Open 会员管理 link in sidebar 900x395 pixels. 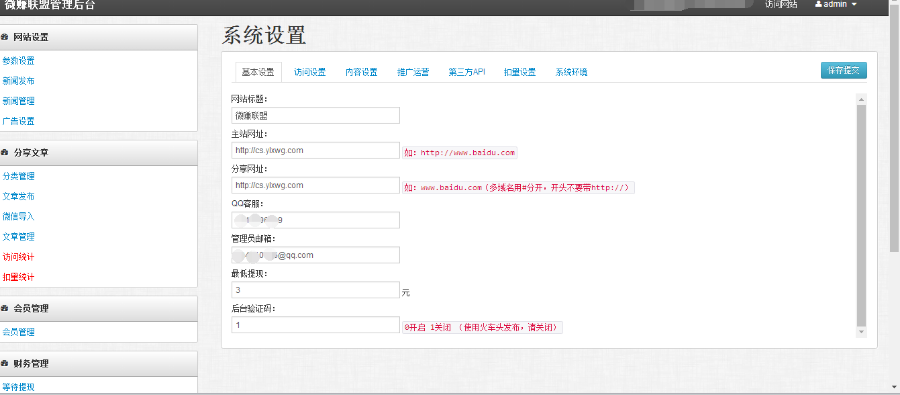tap(18, 332)
